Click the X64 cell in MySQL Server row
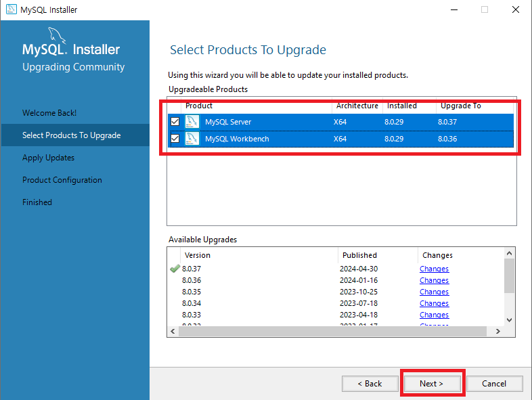The width and height of the screenshot is (532, 400). pyautogui.click(x=340, y=122)
